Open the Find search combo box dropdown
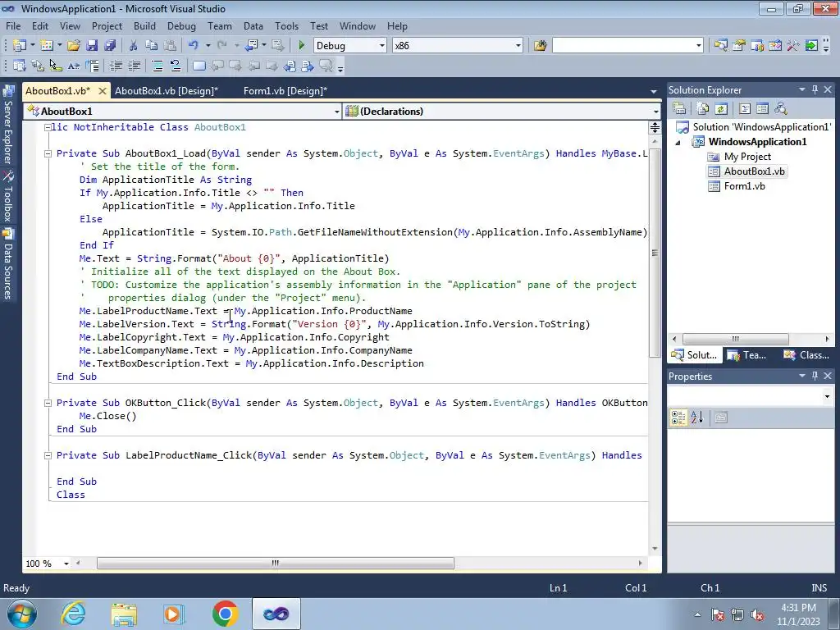The image size is (840, 630). (699, 46)
